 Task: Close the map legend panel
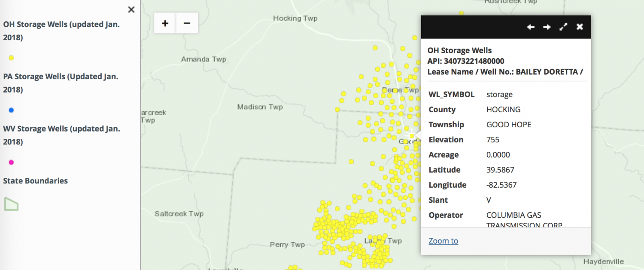[x=131, y=9]
